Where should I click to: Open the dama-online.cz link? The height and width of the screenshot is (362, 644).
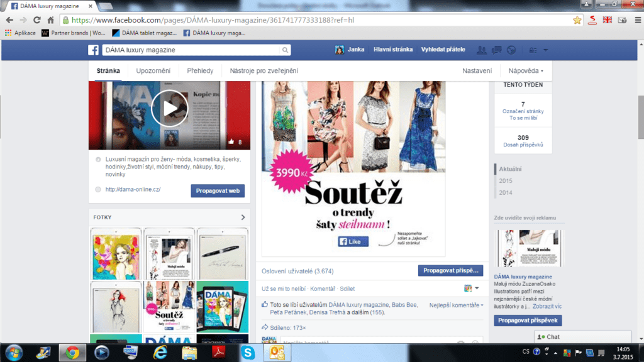click(133, 189)
